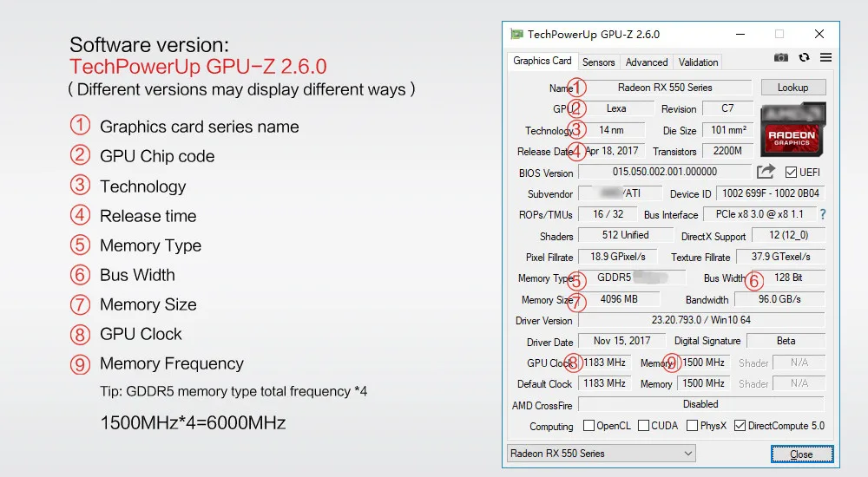Screen dimensions: 868x477
Task: Click the BIOS Version 015.050.002.001.000000 field
Action: (665, 172)
